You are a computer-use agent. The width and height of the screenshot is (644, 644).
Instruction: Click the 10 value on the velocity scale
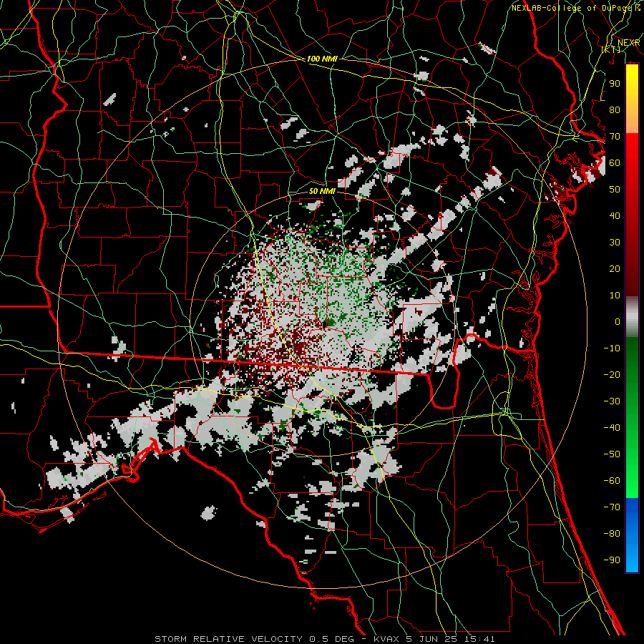[x=615, y=296]
